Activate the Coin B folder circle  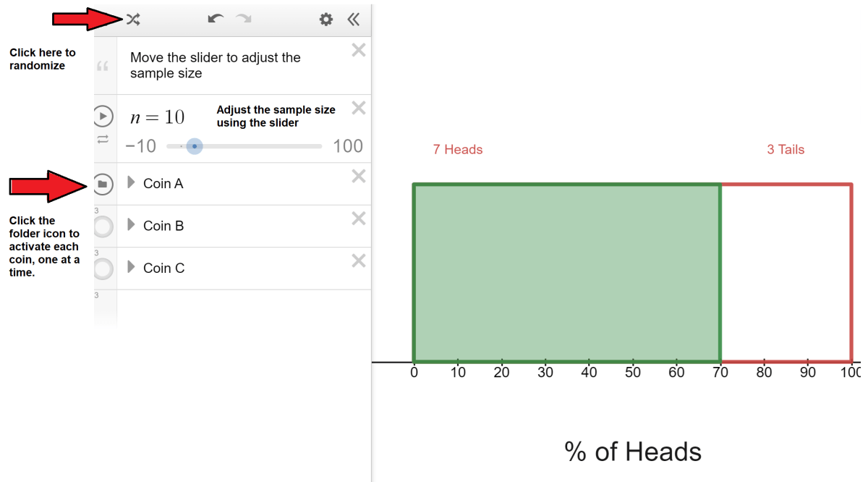(103, 227)
